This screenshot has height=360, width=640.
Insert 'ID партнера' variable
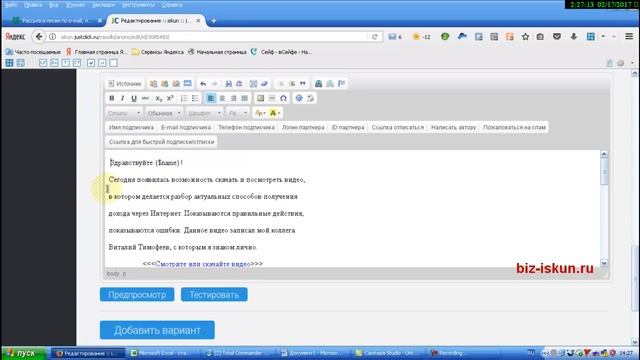click(x=348, y=127)
